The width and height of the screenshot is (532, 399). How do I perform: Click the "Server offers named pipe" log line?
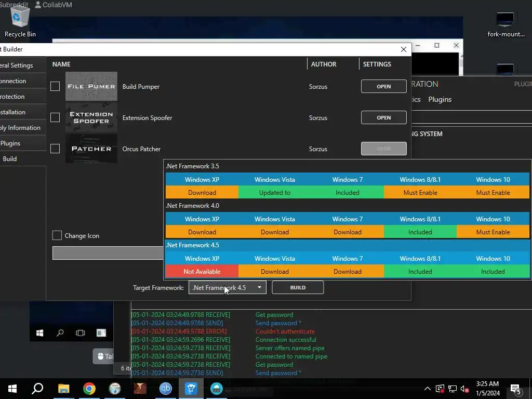click(290, 348)
